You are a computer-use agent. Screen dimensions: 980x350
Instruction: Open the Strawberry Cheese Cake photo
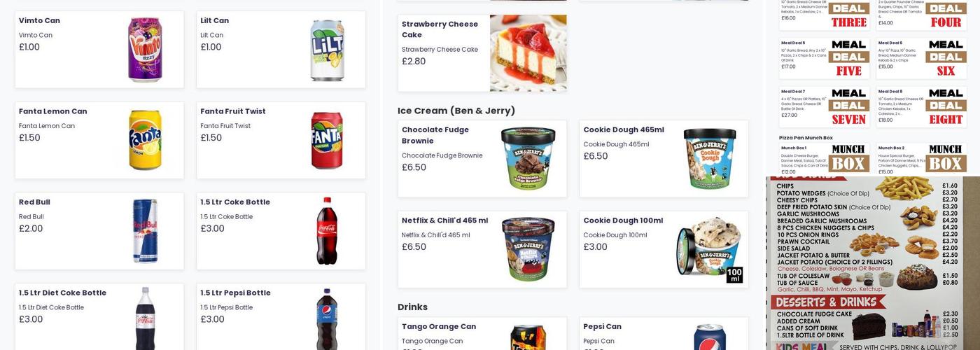[528, 53]
